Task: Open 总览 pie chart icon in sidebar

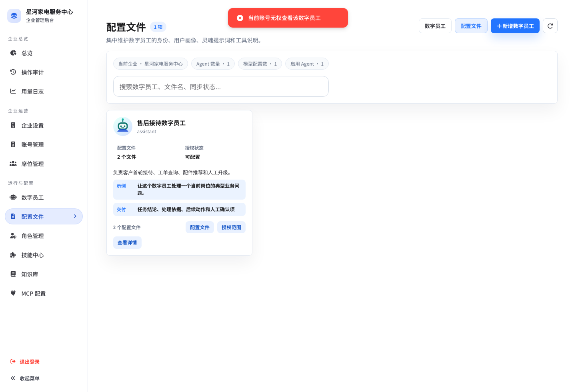Action: tap(13, 53)
